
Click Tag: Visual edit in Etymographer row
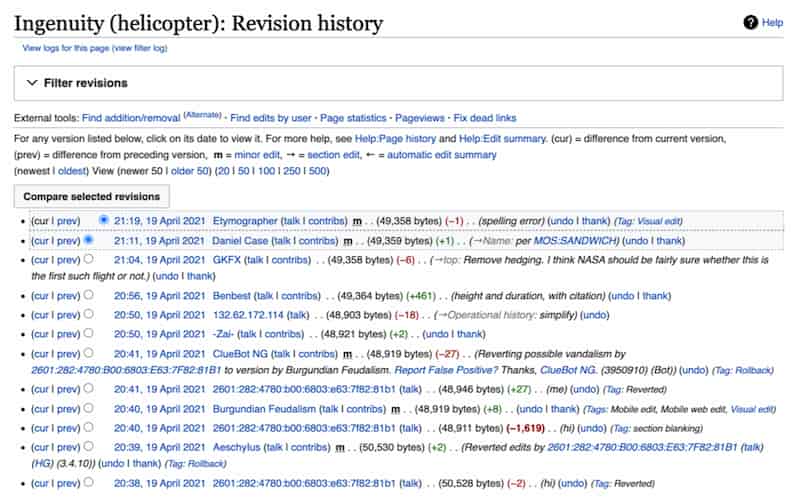point(648,221)
